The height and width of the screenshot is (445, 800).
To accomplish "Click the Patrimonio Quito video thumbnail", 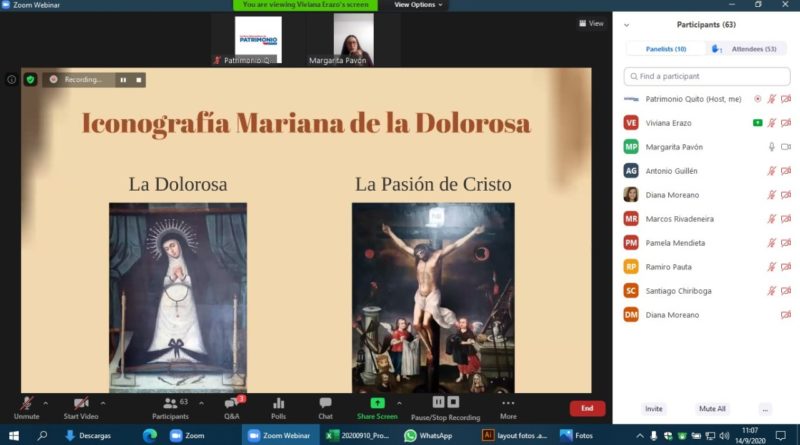I will 258,40.
